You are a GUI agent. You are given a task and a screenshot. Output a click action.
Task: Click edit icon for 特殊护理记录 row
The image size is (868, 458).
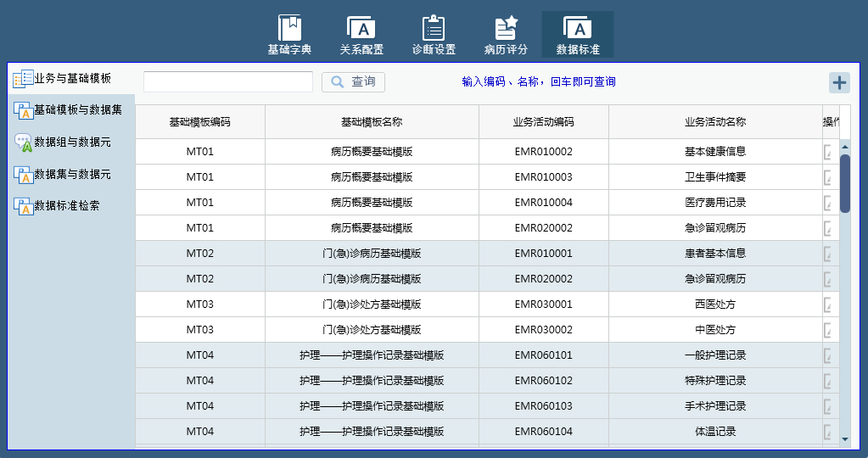click(x=828, y=381)
